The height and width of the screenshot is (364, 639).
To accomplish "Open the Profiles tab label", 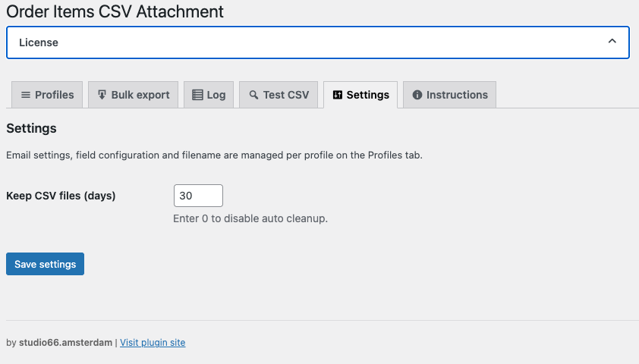I will click(x=55, y=95).
